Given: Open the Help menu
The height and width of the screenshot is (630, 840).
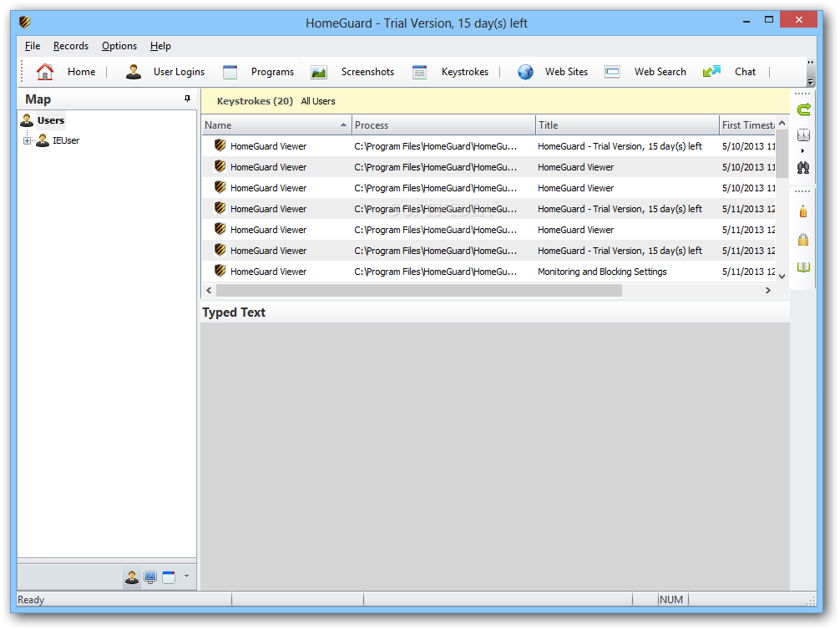Looking at the screenshot, I should pos(160,46).
